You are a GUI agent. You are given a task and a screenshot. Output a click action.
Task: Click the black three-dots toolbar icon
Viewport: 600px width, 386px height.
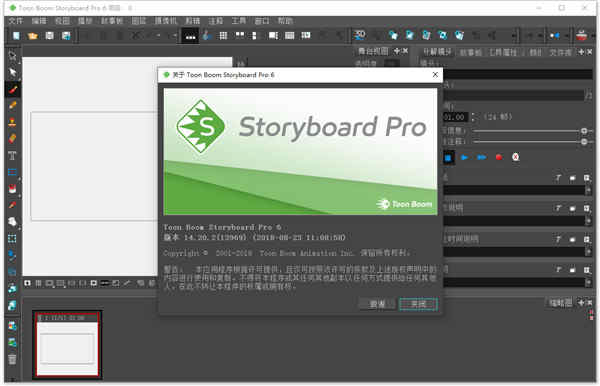(x=190, y=36)
